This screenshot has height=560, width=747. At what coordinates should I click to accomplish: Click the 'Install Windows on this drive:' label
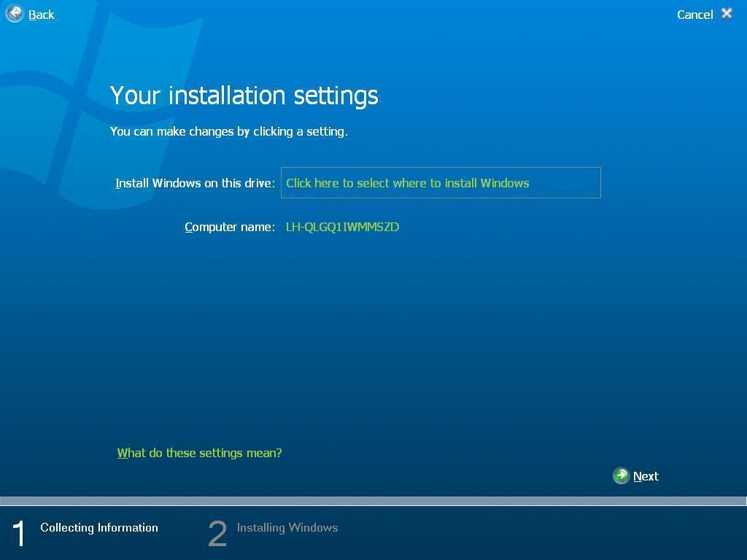pyautogui.click(x=195, y=183)
